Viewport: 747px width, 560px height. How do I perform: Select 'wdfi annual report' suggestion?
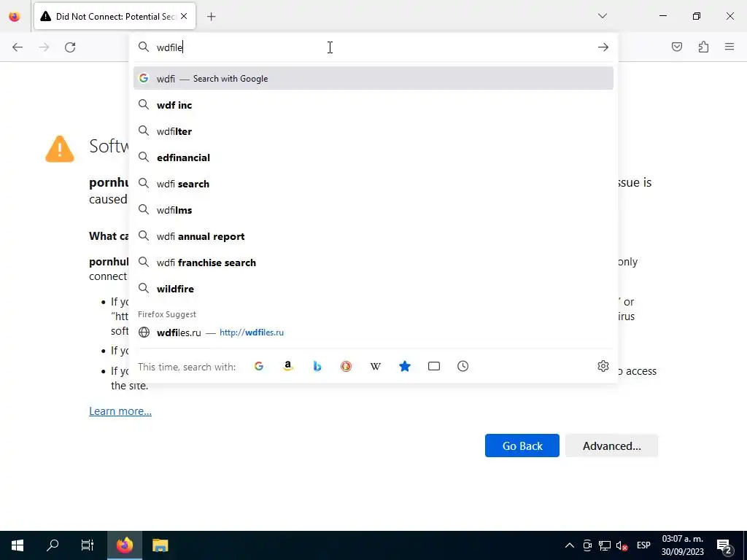(x=373, y=236)
